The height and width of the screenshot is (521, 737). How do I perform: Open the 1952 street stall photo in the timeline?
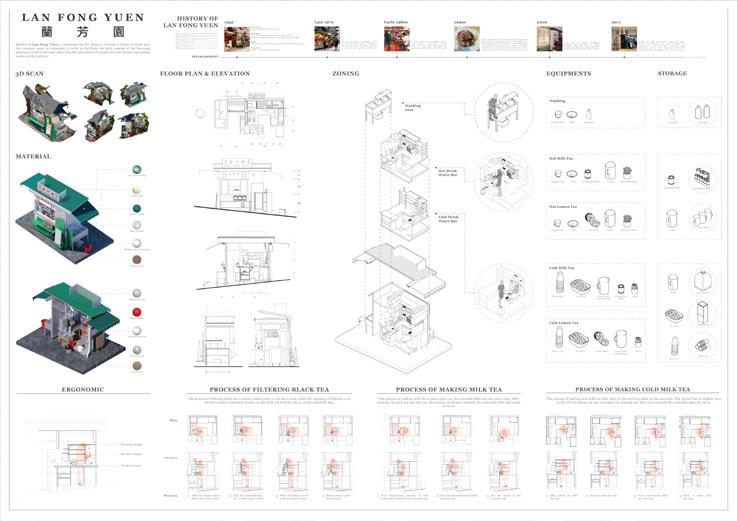coord(237,39)
